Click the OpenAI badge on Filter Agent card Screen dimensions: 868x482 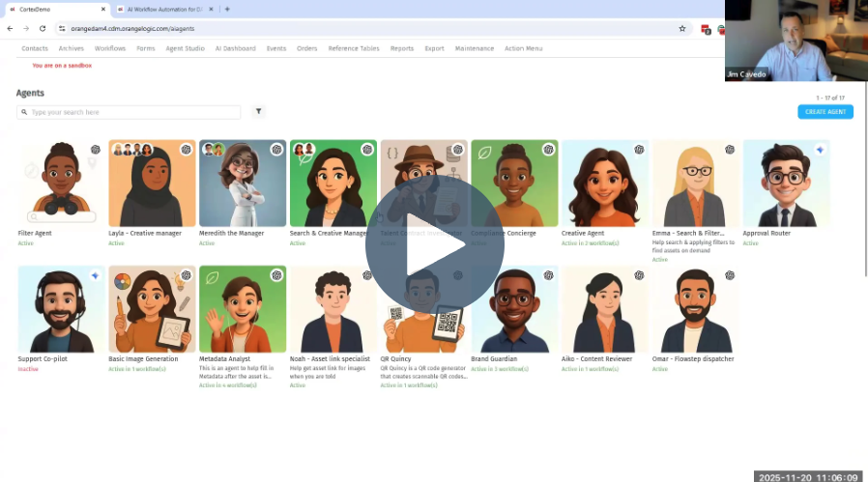tap(95, 150)
